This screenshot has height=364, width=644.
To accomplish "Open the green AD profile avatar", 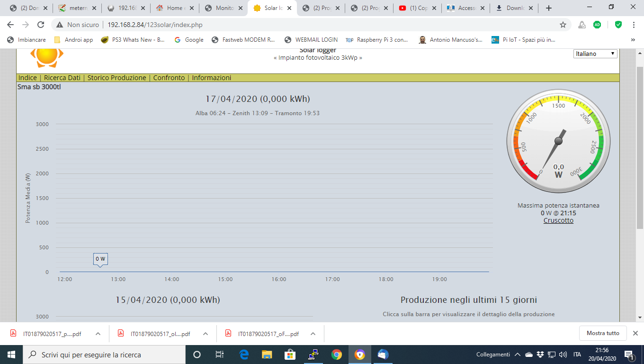I will (x=597, y=25).
